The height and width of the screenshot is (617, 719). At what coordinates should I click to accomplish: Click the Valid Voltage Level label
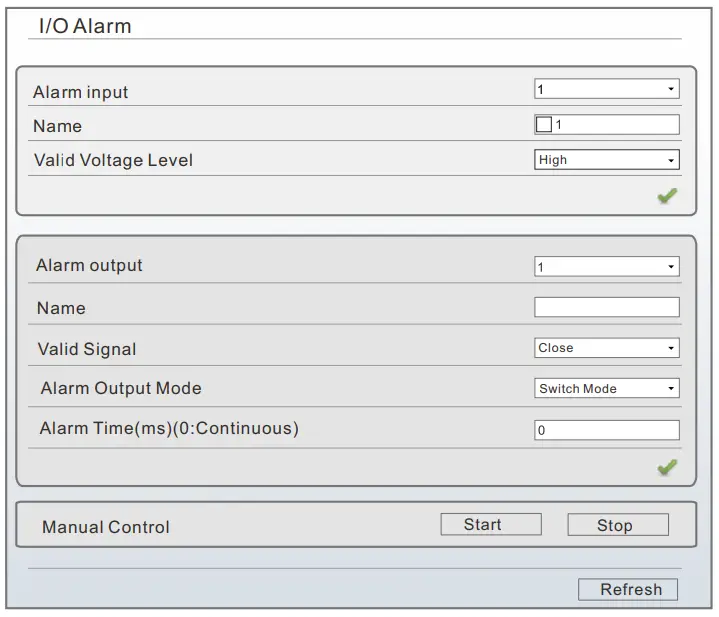coord(113,160)
